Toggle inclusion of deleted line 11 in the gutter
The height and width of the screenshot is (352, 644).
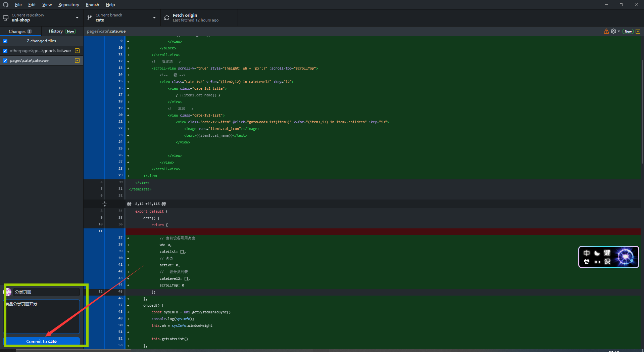point(104,231)
